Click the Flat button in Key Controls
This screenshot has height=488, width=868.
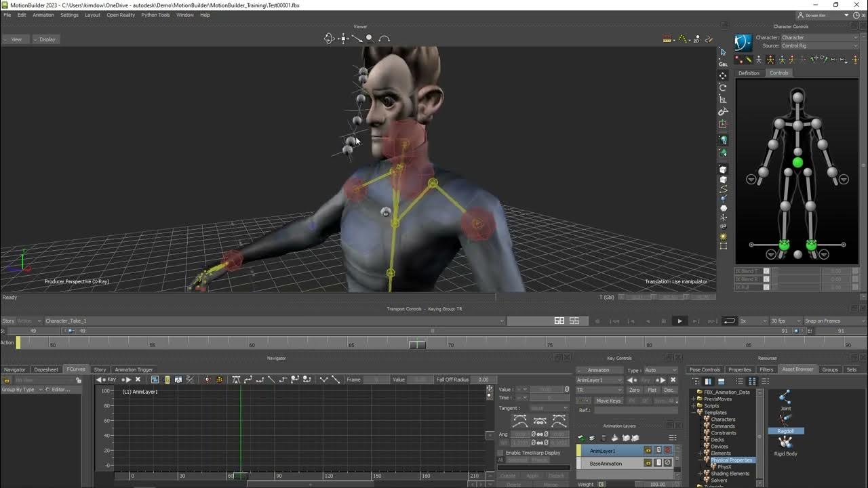click(x=652, y=390)
